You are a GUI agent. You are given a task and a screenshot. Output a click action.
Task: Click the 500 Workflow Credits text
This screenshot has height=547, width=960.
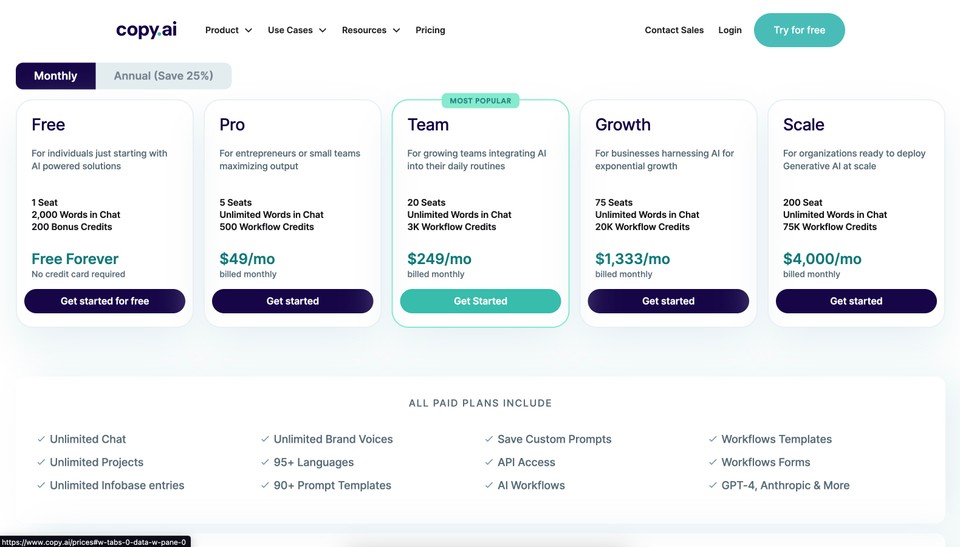point(266,227)
